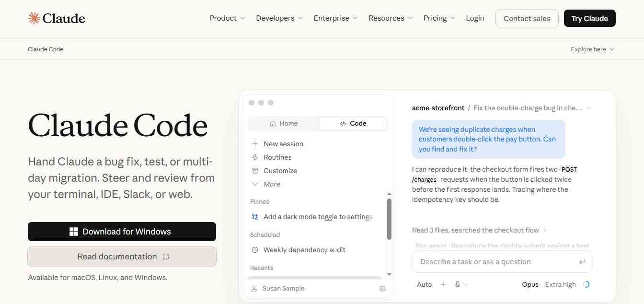Select the Opus model option
The height and width of the screenshot is (304, 644).
(x=530, y=284)
